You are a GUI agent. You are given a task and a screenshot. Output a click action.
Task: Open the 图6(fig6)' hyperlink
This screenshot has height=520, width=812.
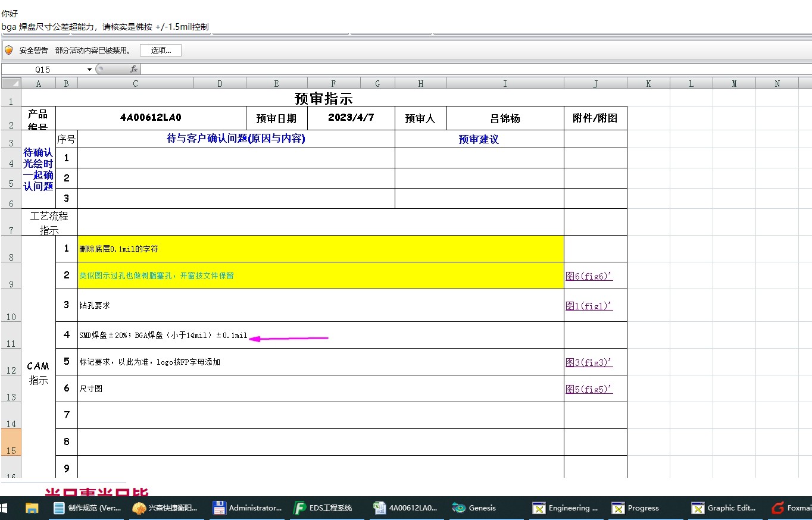[x=589, y=276]
